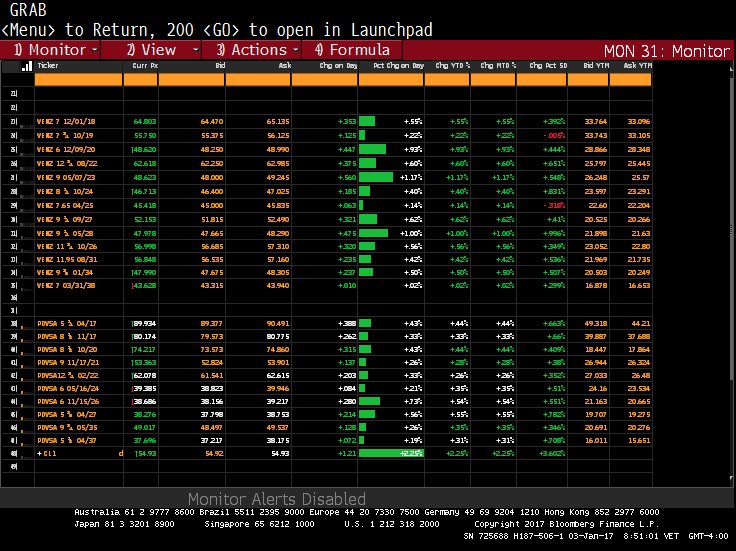Focus the orange field under Ask YTM
Screen dimensions: 736x551
(x=630, y=80)
